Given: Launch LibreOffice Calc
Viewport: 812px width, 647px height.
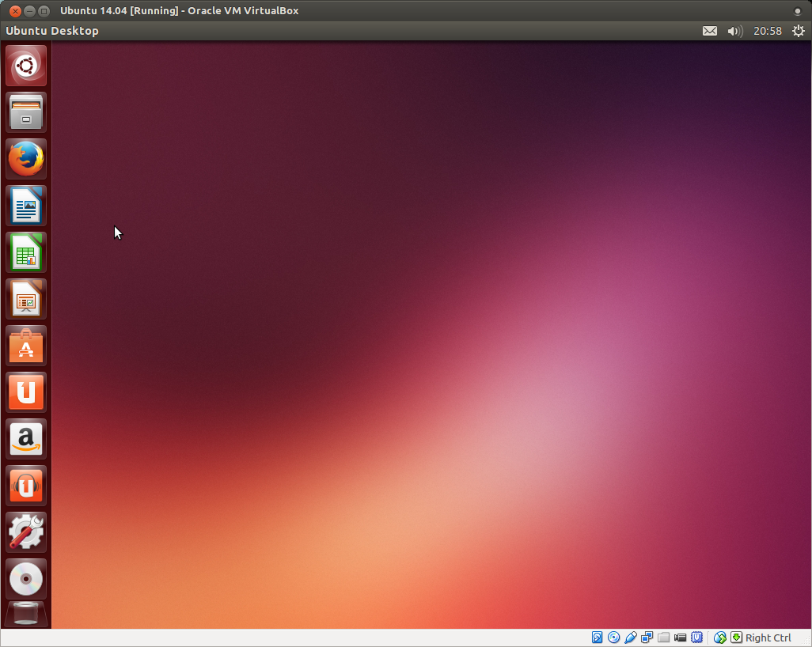Looking at the screenshot, I should pos(26,252).
